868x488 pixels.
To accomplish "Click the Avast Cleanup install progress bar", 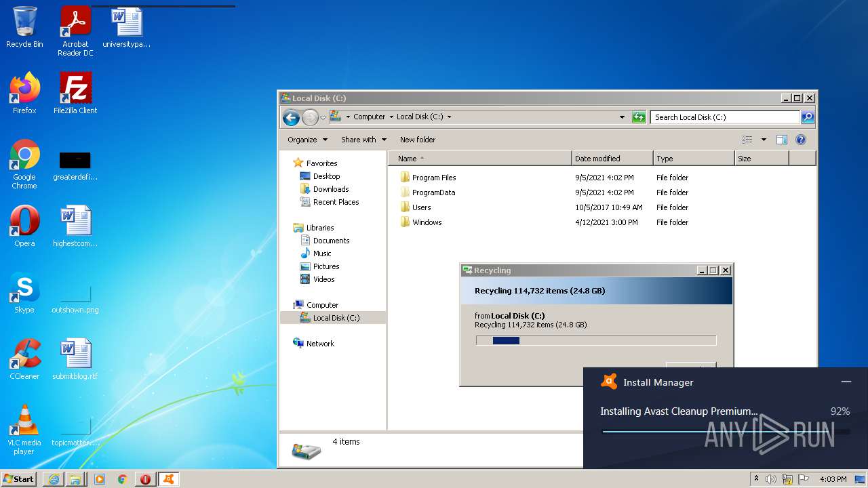I will click(726, 432).
